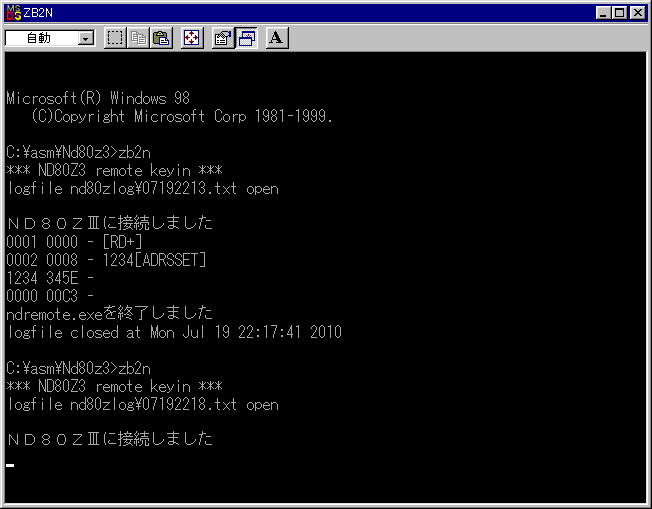Click the '1234 345E -' line
This screenshot has height=509, width=652.
click(x=50, y=278)
